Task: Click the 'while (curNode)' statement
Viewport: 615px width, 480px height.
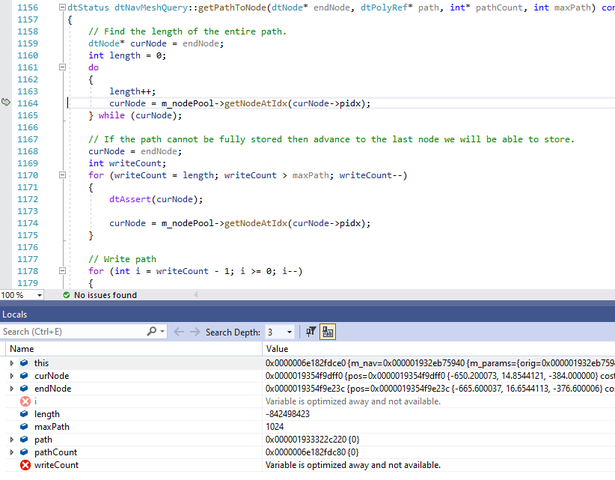Action: [140, 116]
